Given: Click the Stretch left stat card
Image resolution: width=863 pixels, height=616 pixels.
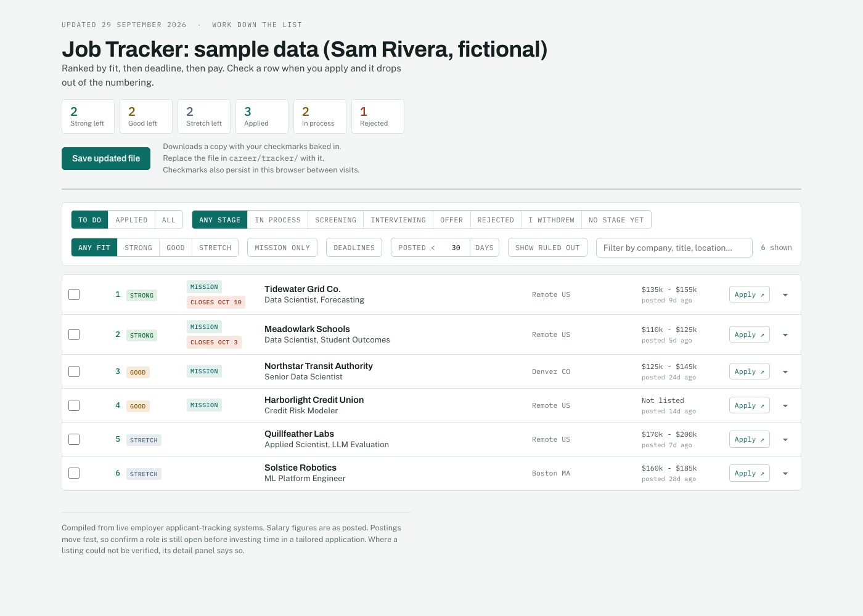Looking at the screenshot, I should (204, 116).
